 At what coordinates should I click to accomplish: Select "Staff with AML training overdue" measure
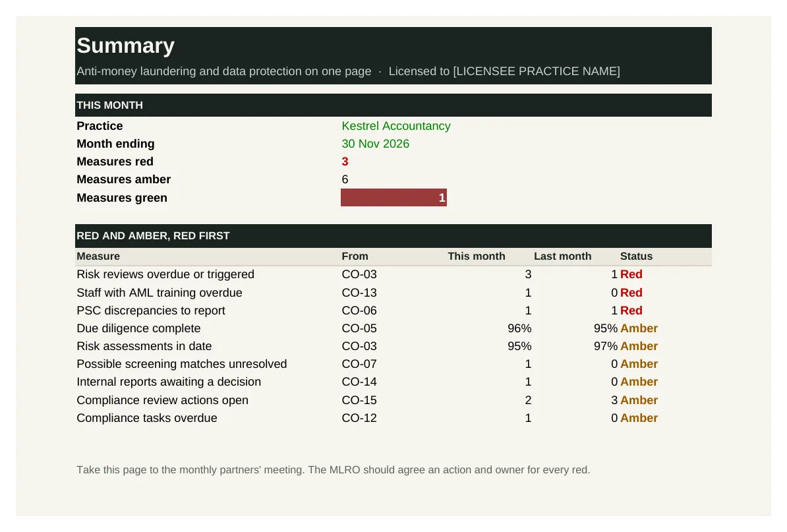pos(159,293)
